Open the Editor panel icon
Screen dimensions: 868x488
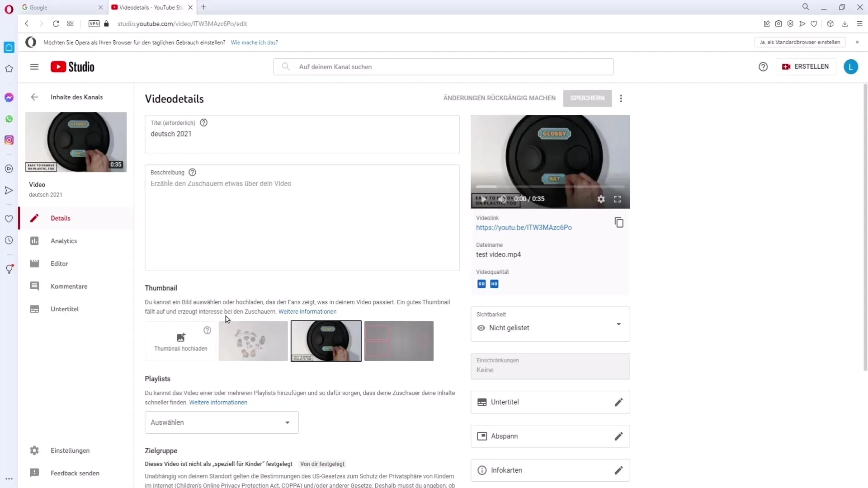click(34, 263)
